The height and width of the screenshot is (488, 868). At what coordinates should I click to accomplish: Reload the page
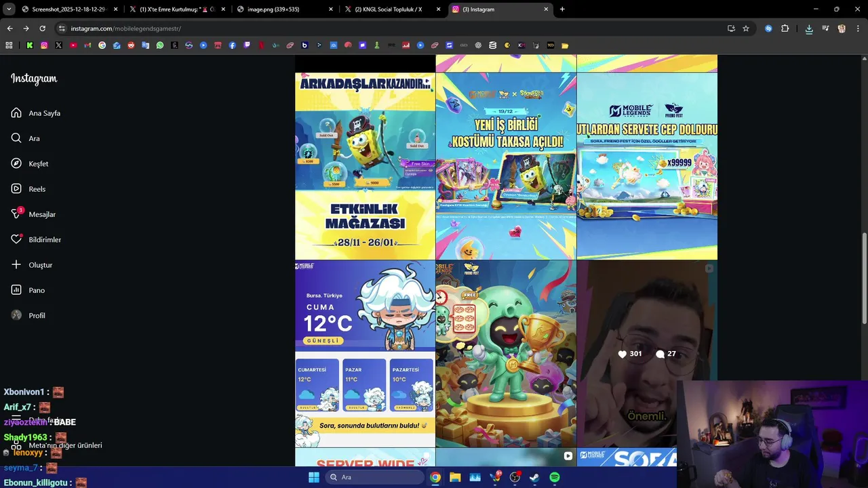[x=42, y=28]
